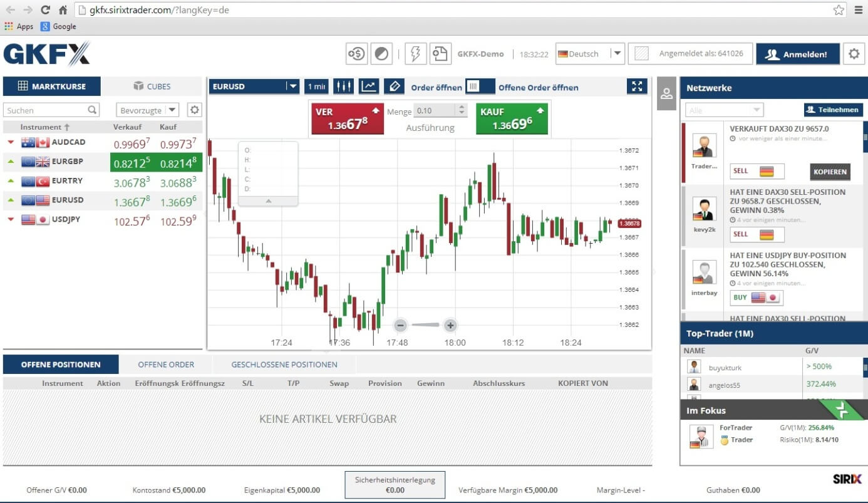The image size is (868, 503).
Task: Open the line chart indicators icon
Action: [x=369, y=86]
